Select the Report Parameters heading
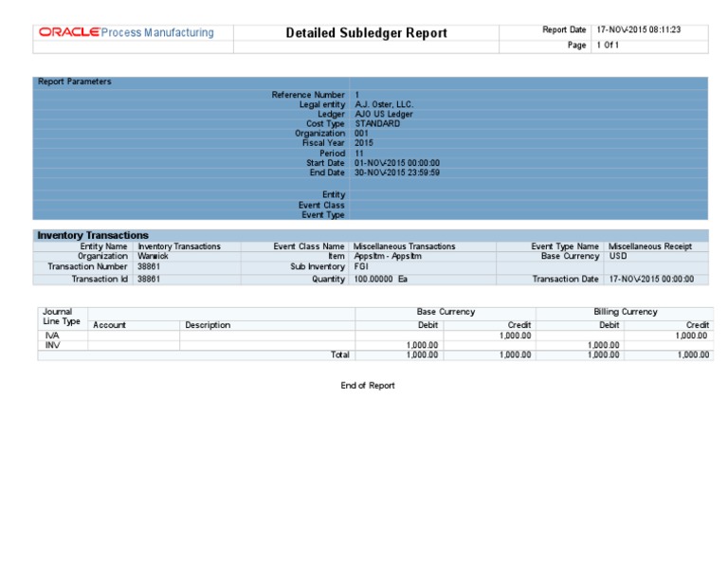The width and height of the screenshot is (728, 563). click(74, 82)
